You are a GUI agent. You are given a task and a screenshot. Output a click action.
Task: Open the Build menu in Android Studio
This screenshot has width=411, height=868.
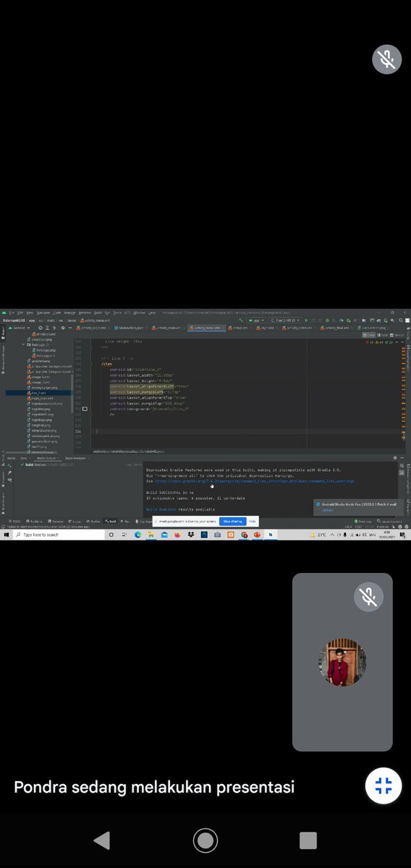(97, 312)
